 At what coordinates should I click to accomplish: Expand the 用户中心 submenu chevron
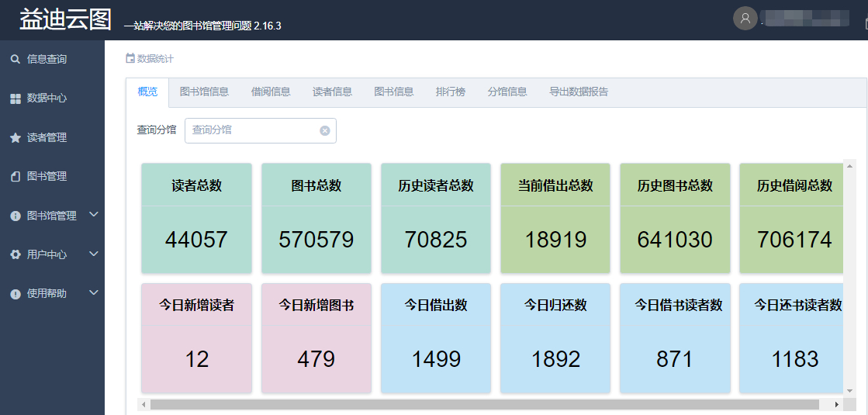(x=94, y=254)
